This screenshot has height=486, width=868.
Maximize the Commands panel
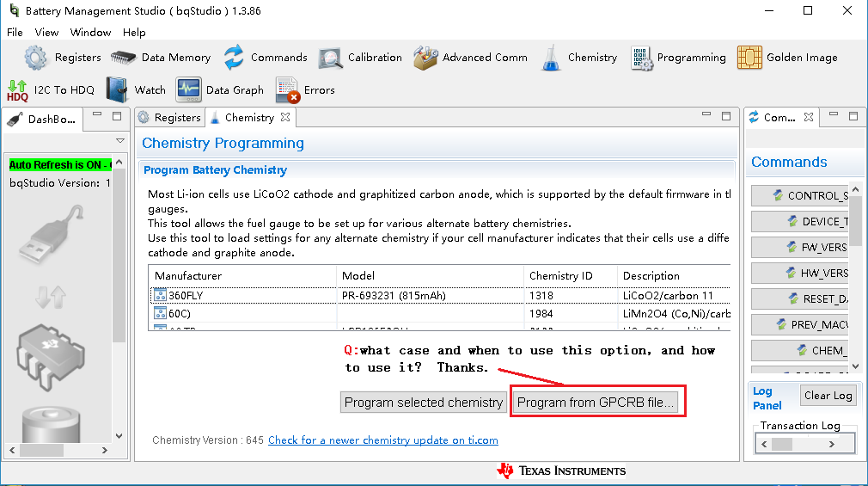tap(853, 116)
